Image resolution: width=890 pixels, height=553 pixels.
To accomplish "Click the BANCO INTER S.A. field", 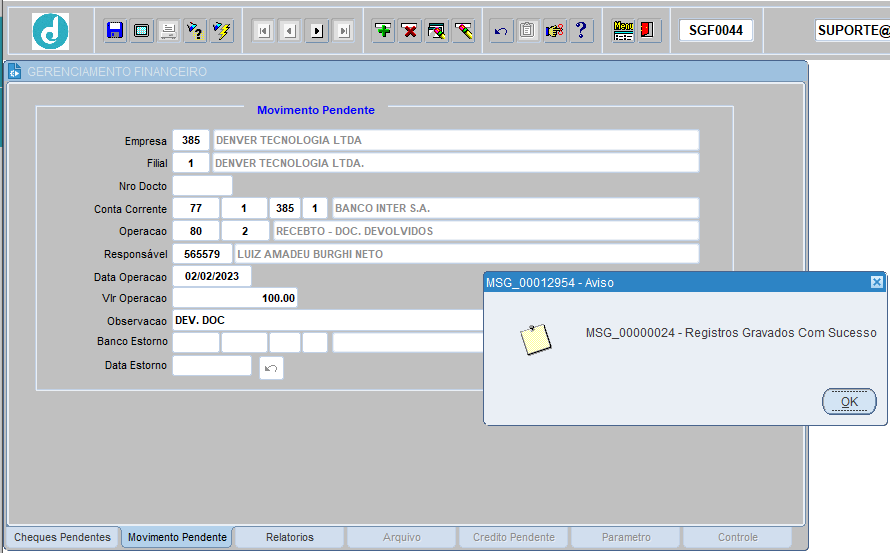I will pyautogui.click(x=515, y=208).
